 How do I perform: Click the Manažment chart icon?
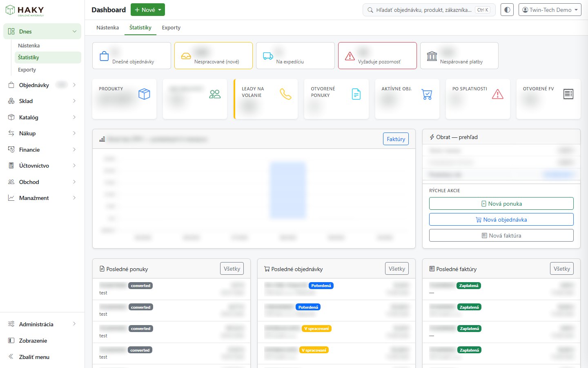(x=11, y=198)
